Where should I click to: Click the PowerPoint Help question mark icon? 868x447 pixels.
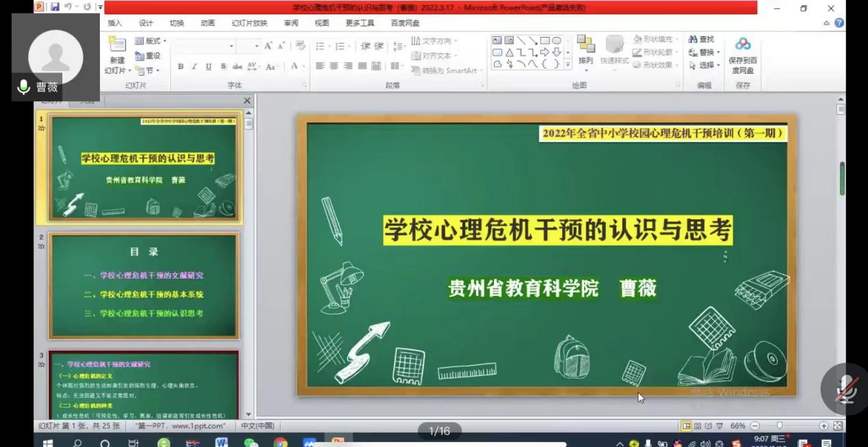point(839,23)
